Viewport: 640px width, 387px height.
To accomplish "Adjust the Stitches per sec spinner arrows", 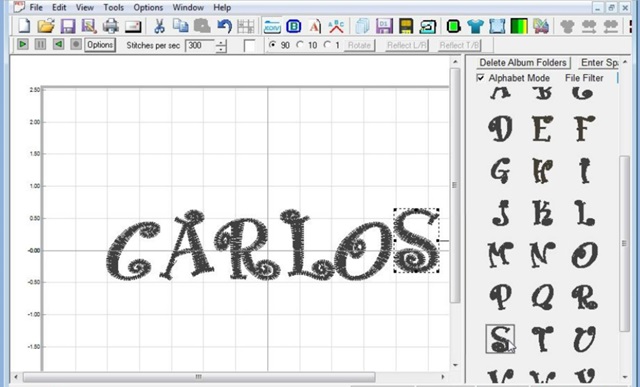I will [x=221, y=46].
